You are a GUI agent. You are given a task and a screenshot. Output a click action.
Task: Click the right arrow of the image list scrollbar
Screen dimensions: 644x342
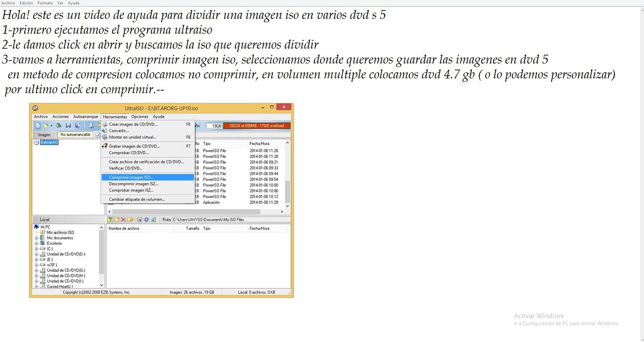pyautogui.click(x=282, y=212)
